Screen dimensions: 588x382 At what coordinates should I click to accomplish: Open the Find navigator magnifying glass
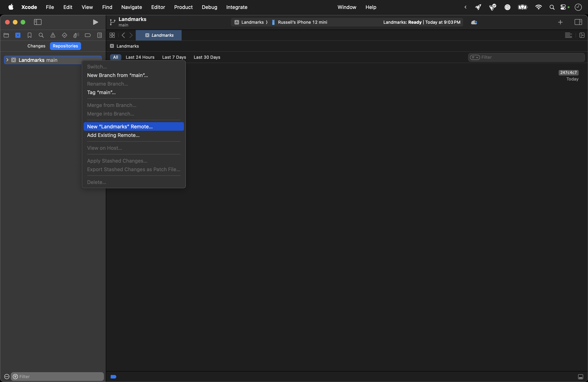click(x=41, y=35)
